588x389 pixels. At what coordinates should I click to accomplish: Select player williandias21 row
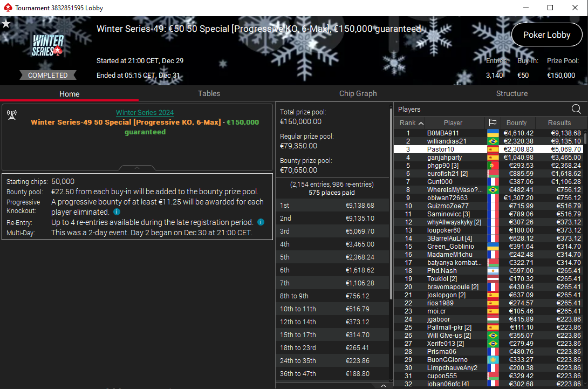coord(488,141)
